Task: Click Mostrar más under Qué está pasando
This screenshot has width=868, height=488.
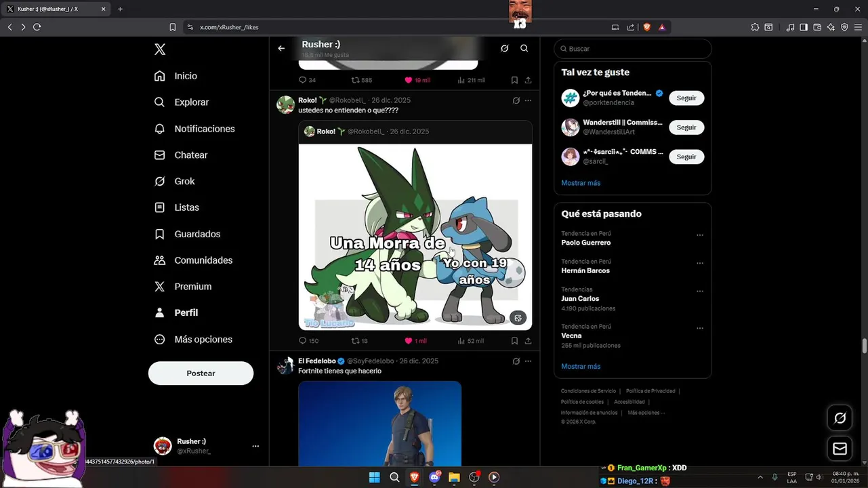Action: tap(581, 367)
